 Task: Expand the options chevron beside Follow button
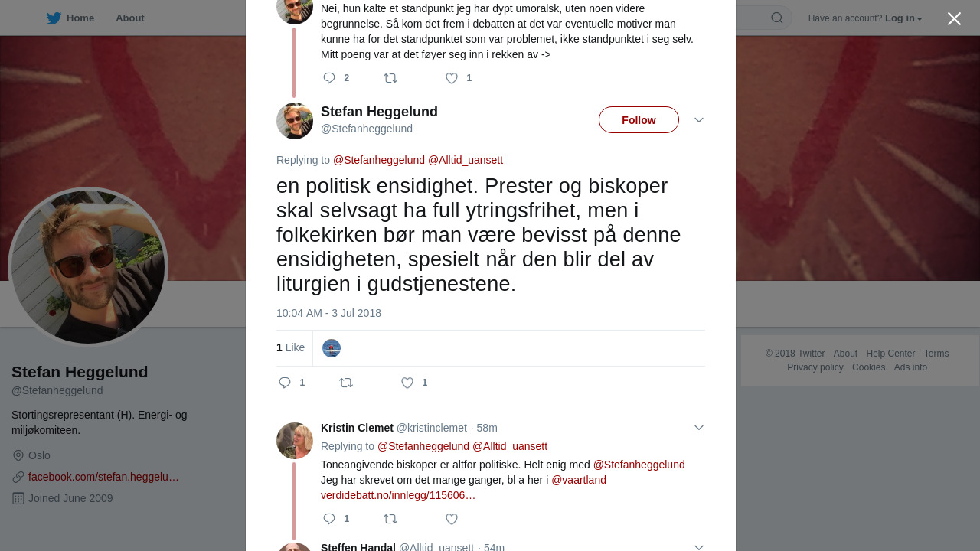point(699,120)
